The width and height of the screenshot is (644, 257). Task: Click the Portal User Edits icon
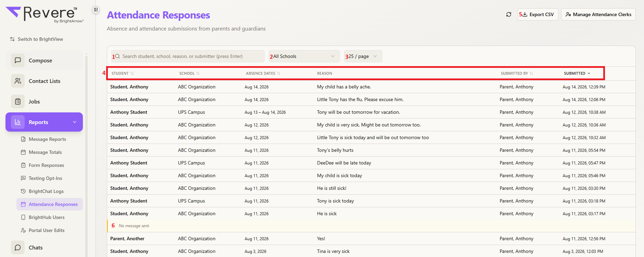[23, 230]
